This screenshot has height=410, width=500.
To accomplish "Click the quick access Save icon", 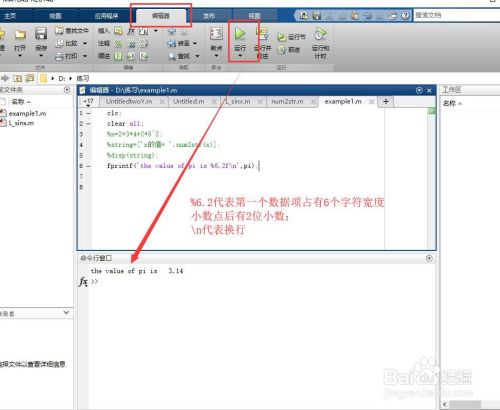I will click(x=316, y=15).
